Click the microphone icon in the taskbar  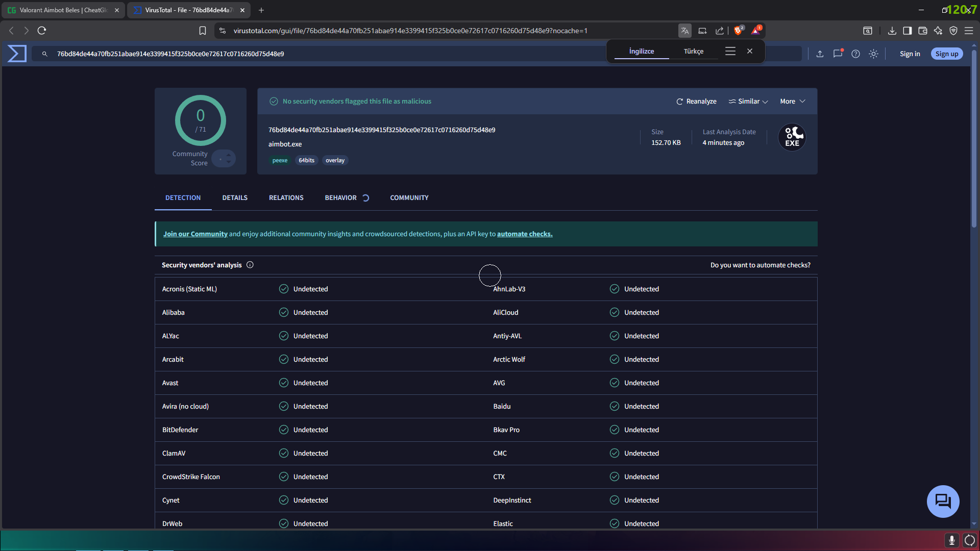951,540
